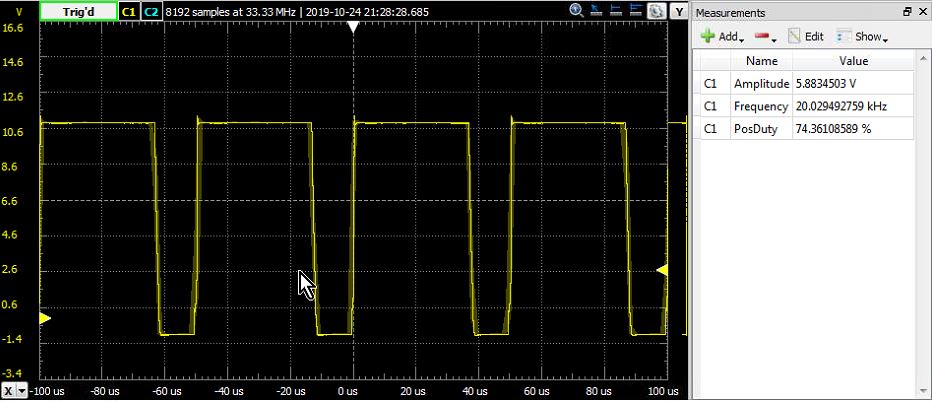Click the plot settings gear icon
The image size is (932, 402).
(657, 10)
